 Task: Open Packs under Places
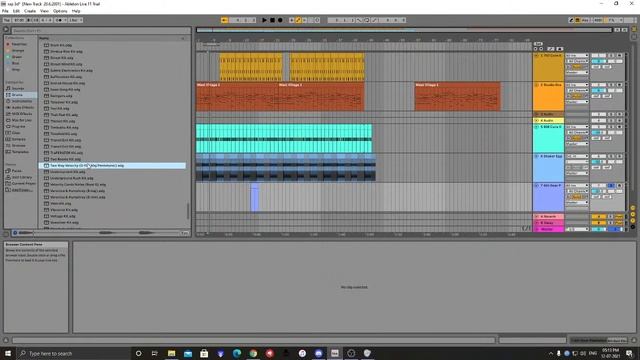(x=16, y=171)
